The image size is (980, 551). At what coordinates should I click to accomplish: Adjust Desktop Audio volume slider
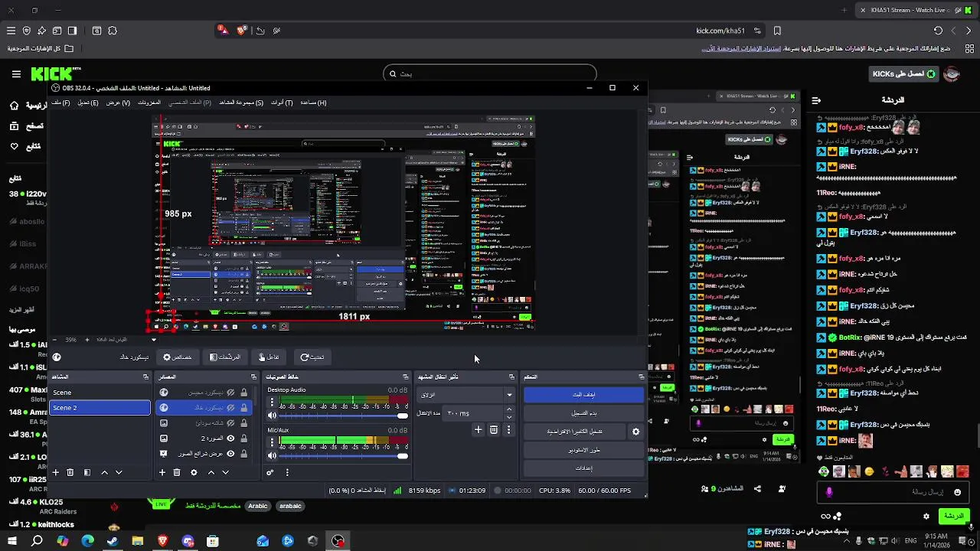(x=344, y=416)
